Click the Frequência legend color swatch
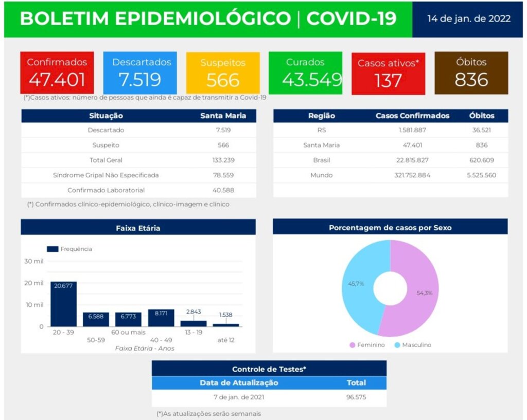Screen dimensions: 527x420 52,249
